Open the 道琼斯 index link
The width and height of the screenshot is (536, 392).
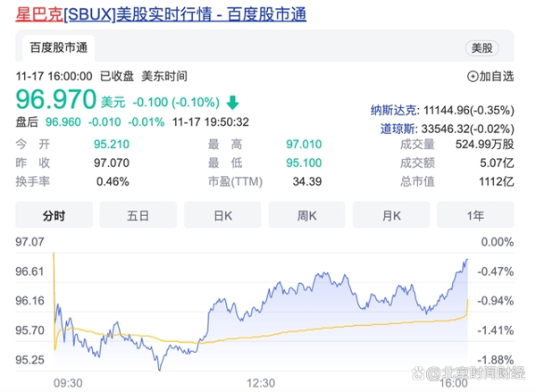(x=398, y=129)
